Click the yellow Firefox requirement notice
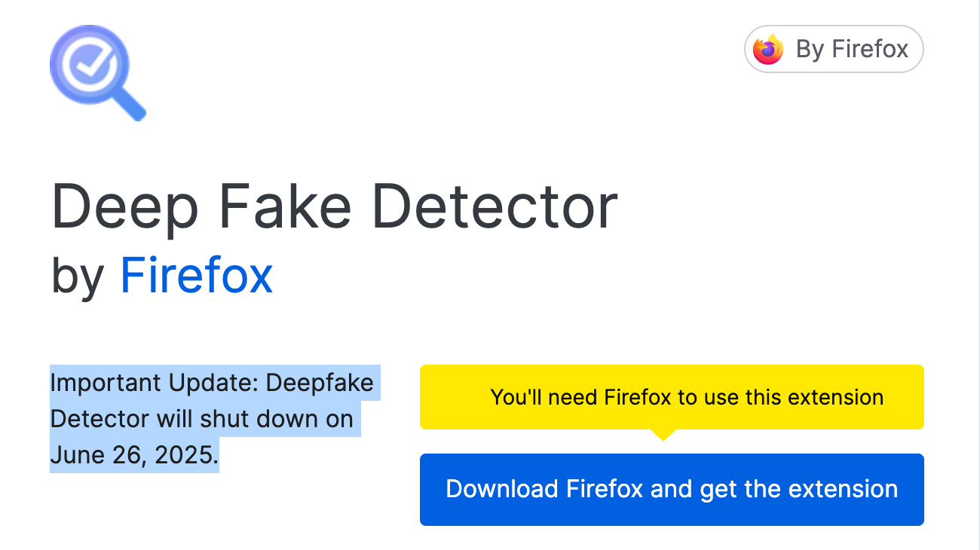Screen dimensions: 980x550 point(671,397)
